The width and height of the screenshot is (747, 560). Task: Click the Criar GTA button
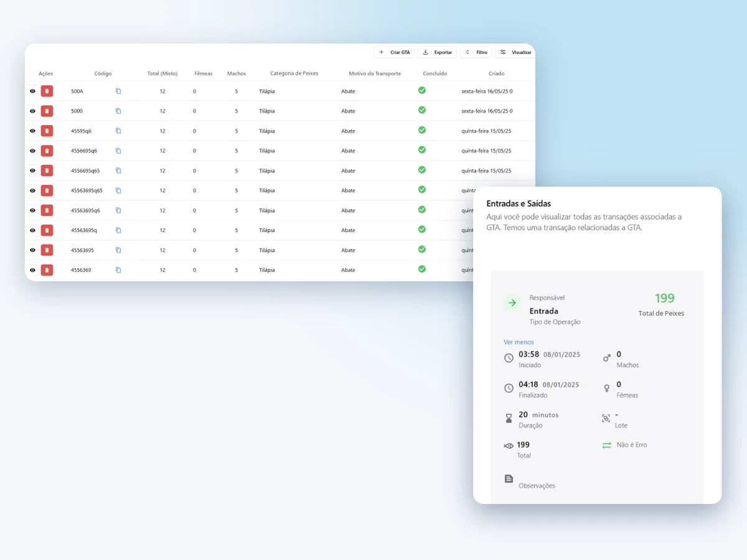tap(394, 52)
